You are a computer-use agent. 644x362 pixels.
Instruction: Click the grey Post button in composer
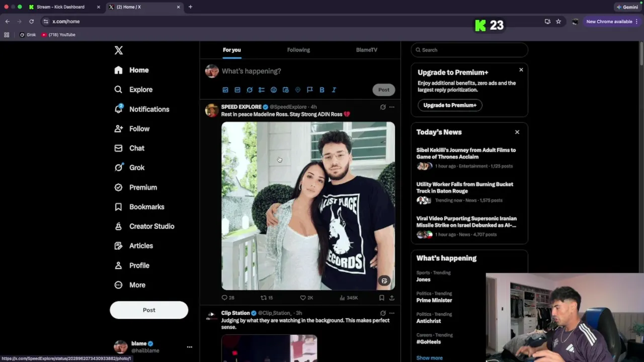(384, 90)
